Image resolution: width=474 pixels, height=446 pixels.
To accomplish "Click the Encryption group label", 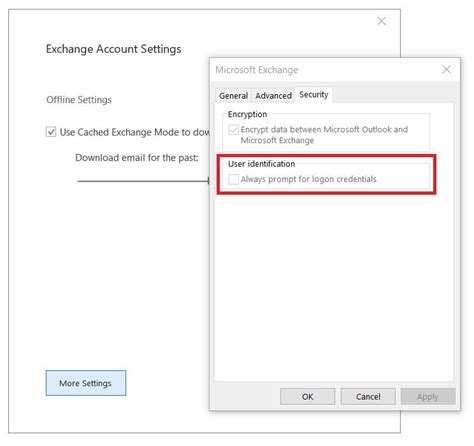I will click(x=247, y=114).
